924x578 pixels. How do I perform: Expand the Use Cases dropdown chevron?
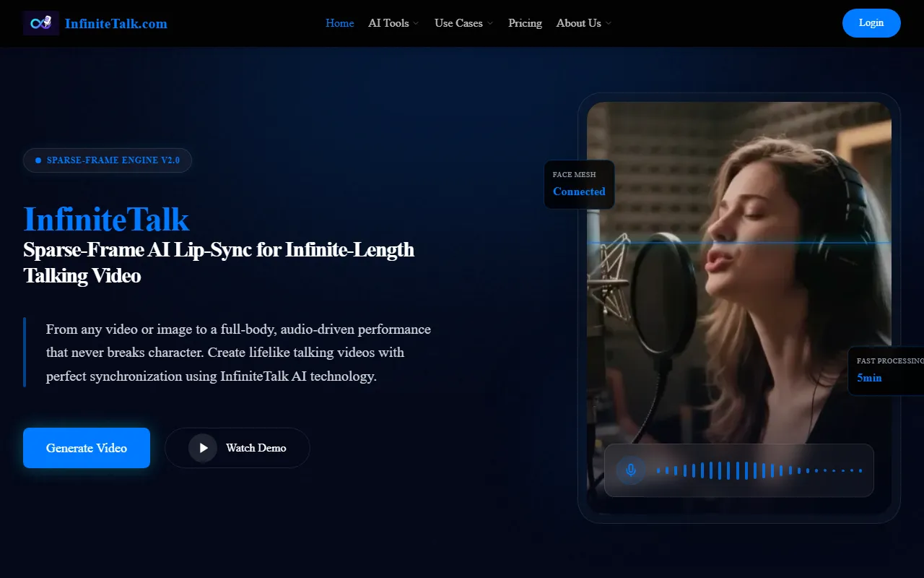click(x=490, y=24)
